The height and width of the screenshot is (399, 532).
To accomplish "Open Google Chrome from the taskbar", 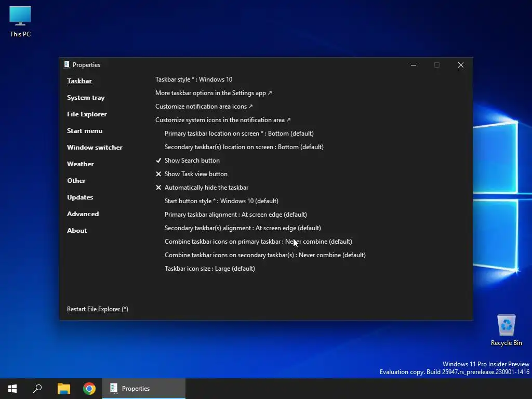I will tap(89, 389).
